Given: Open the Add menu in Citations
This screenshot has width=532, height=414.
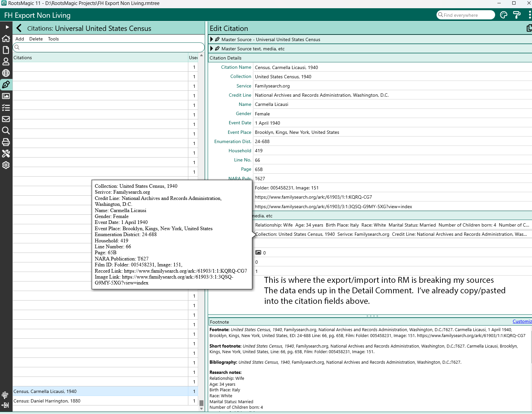Looking at the screenshot, I should [20, 39].
